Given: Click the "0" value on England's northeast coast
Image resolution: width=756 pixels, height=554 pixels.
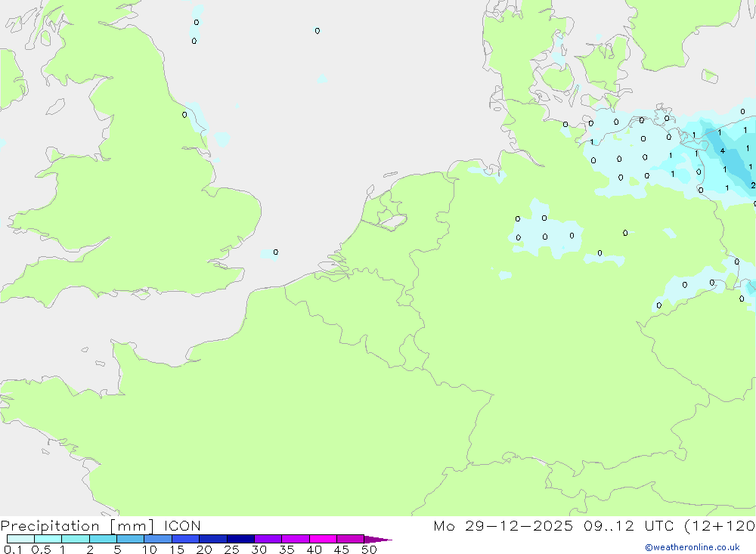Looking at the screenshot, I should [184, 115].
